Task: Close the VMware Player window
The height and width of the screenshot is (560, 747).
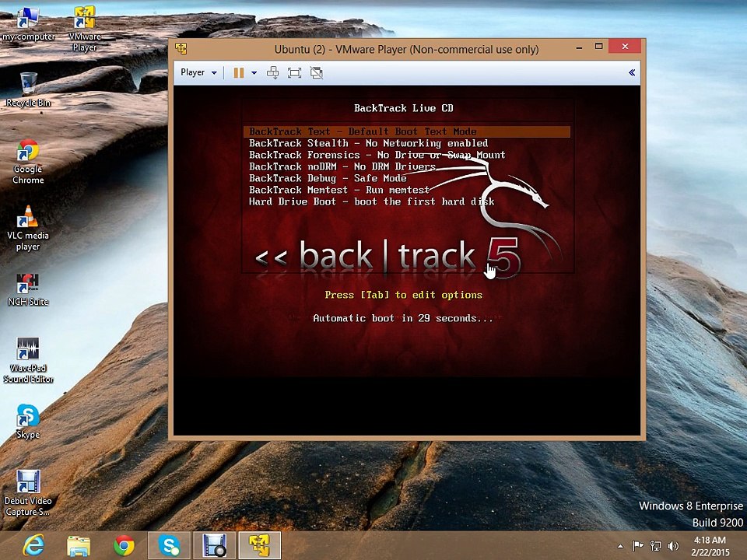Action: (625, 46)
